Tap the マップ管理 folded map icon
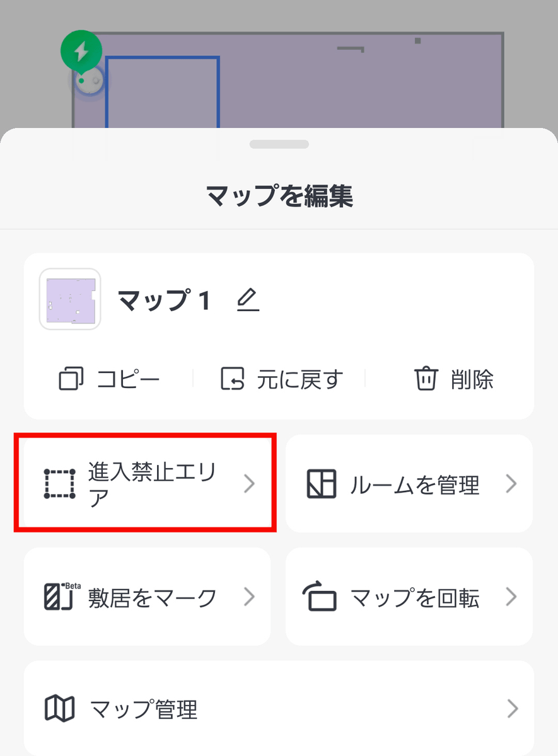 click(x=60, y=709)
